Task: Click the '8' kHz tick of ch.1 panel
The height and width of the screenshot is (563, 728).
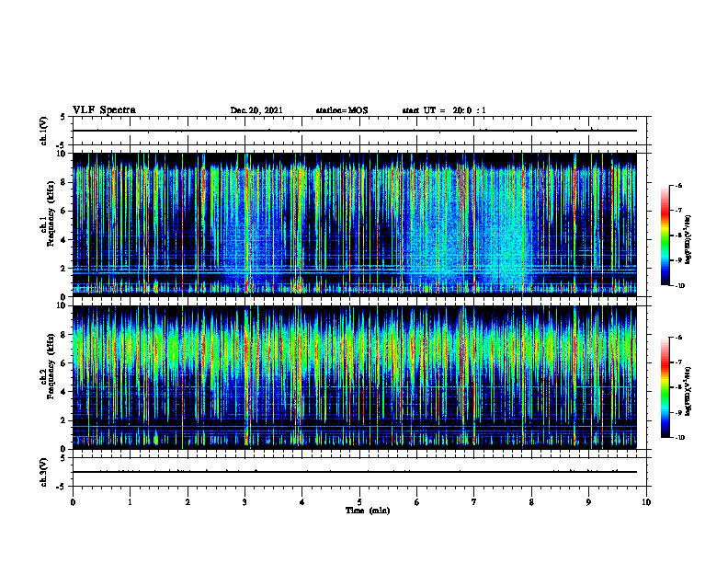Action: [x=64, y=182]
